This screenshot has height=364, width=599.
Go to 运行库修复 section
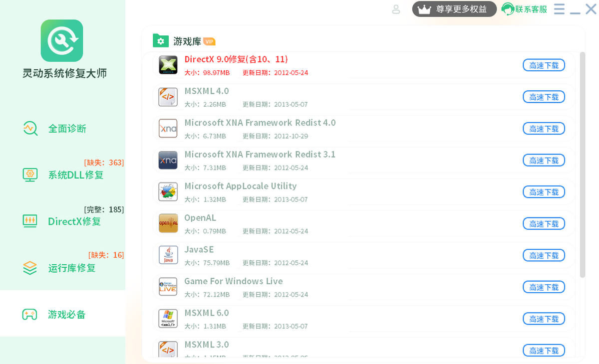click(x=71, y=268)
